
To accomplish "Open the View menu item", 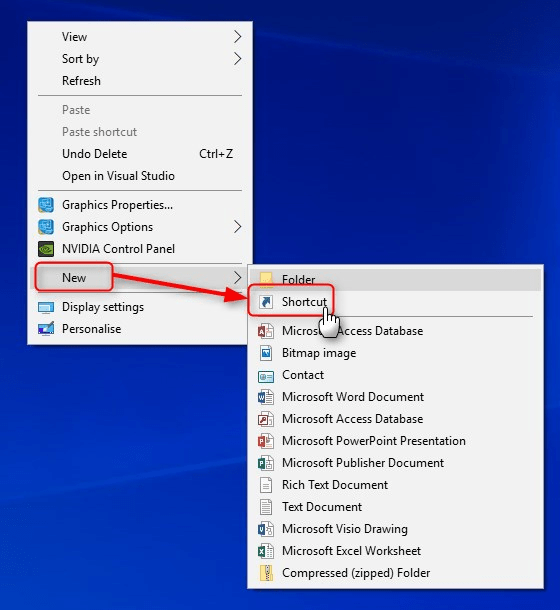I will pos(140,37).
